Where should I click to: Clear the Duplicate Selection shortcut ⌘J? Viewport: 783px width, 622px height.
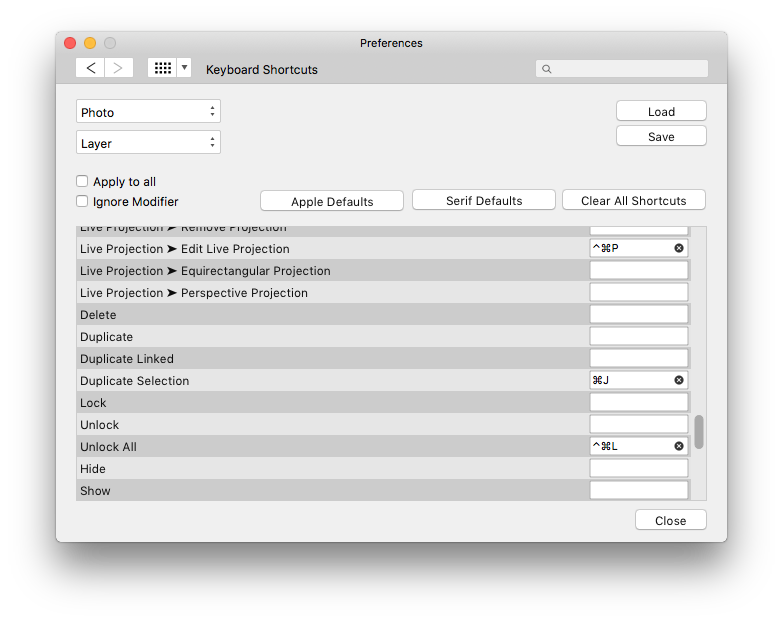(679, 380)
